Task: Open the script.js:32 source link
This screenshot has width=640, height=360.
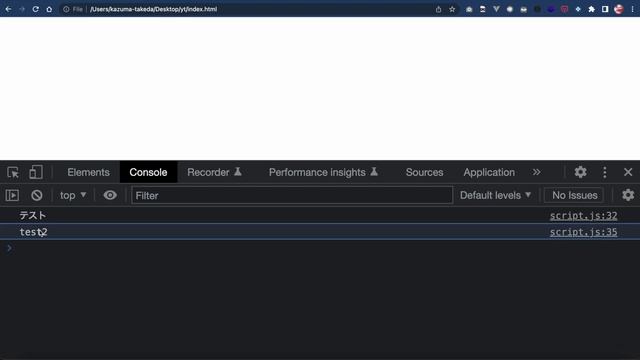Action: click(x=583, y=216)
